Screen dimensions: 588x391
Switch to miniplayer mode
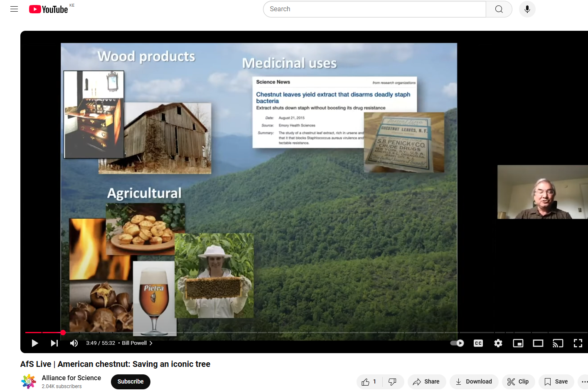[518, 343]
